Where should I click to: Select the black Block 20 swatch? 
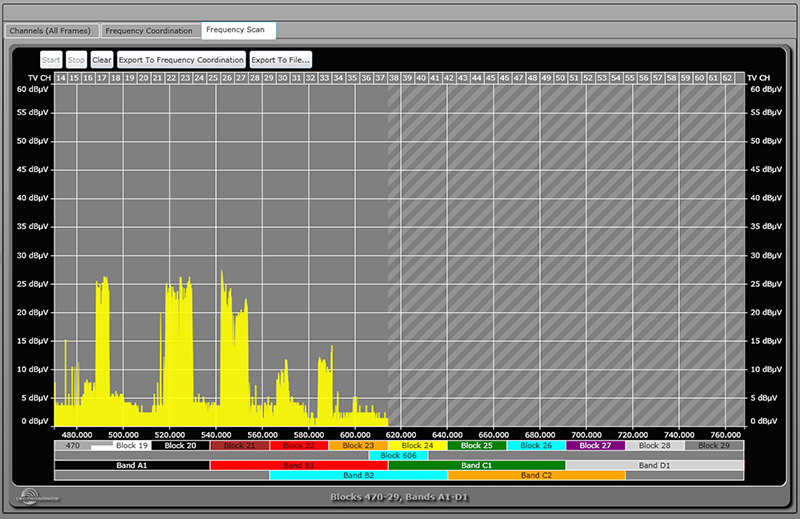[x=180, y=445]
